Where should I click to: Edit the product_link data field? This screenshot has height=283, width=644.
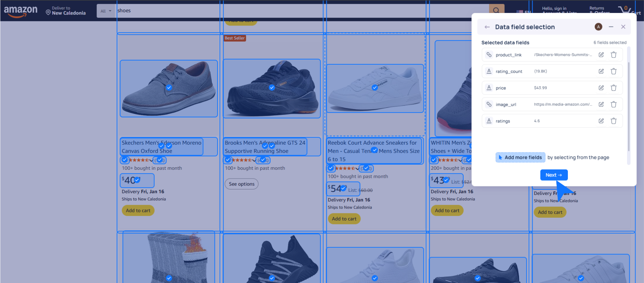601,55
